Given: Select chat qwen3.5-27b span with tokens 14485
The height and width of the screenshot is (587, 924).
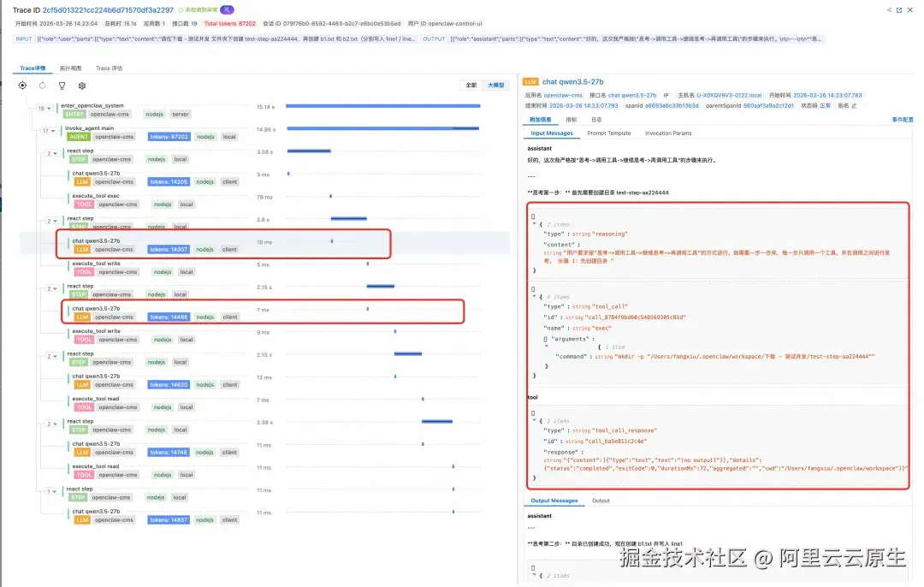Looking at the screenshot, I should pyautogui.click(x=155, y=313).
